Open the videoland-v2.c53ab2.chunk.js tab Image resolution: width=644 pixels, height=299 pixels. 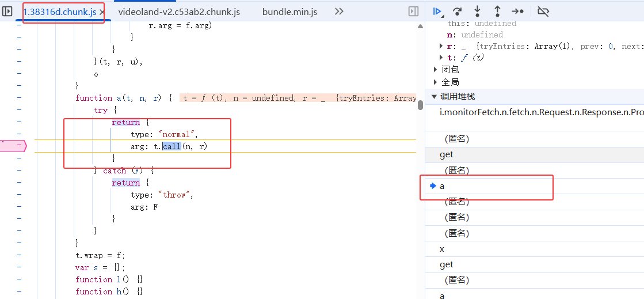pos(179,12)
